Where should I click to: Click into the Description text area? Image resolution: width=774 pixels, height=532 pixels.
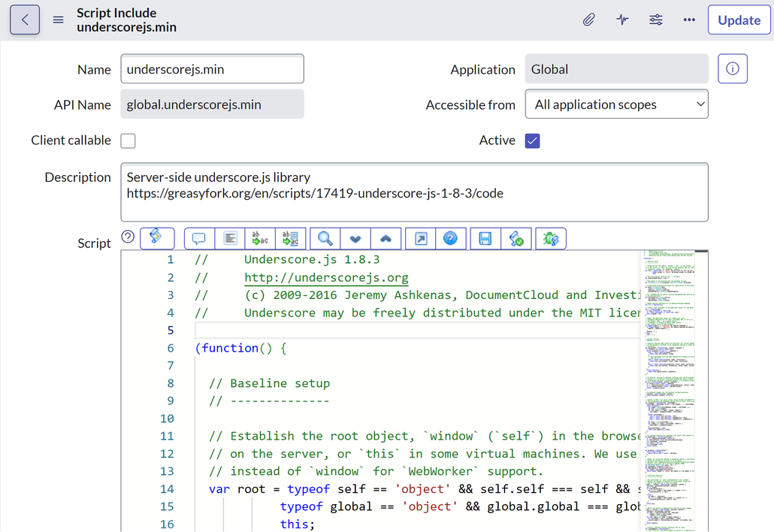(x=415, y=192)
